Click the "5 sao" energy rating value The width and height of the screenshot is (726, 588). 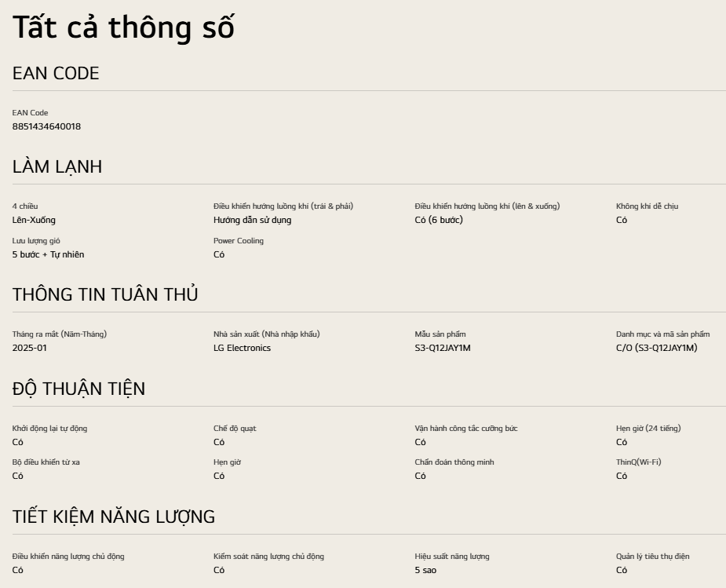pos(425,570)
